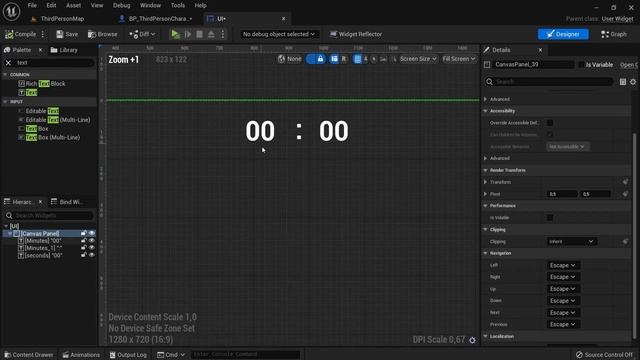Click Source Control Off status
This screenshot has height=360, width=640.
(604, 355)
